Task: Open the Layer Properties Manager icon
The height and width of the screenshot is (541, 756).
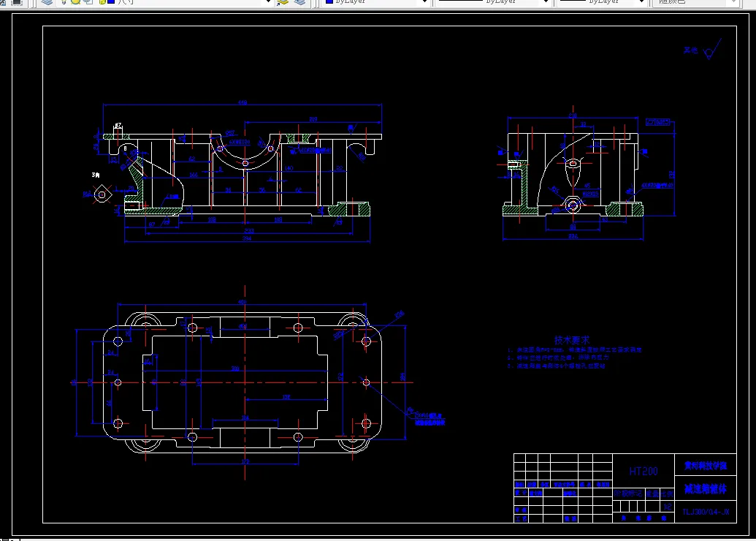Action: point(47,2)
